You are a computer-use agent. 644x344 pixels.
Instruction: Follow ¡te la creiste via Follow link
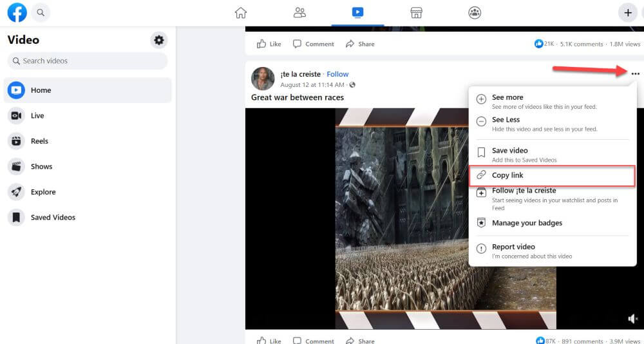click(x=337, y=74)
